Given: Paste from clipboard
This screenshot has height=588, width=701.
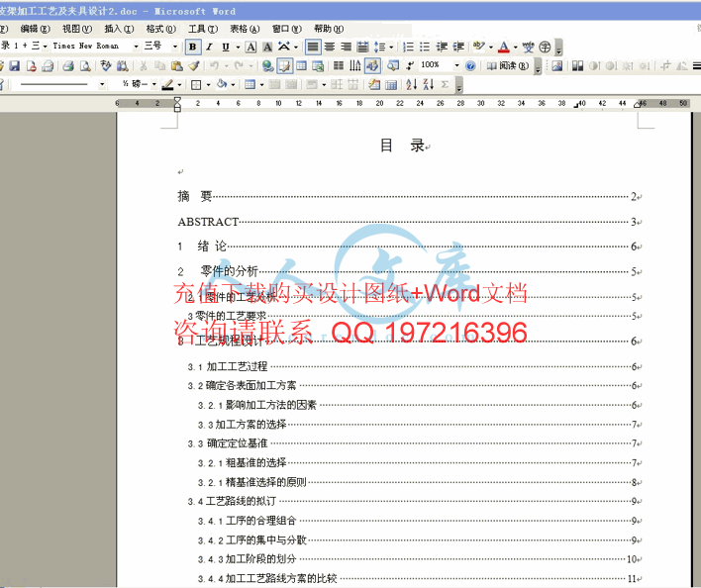Looking at the screenshot, I should coord(176,66).
